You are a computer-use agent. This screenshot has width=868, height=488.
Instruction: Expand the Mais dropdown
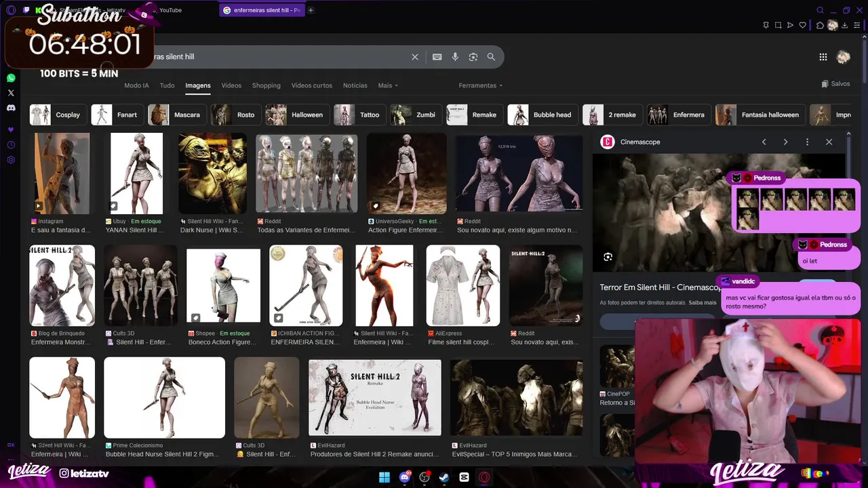[388, 85]
